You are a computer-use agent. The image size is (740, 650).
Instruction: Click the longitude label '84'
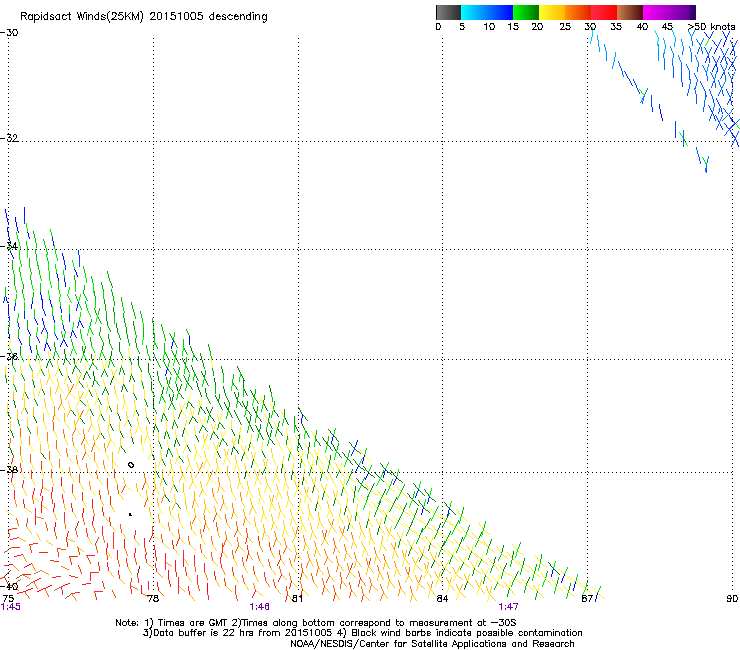click(x=442, y=599)
